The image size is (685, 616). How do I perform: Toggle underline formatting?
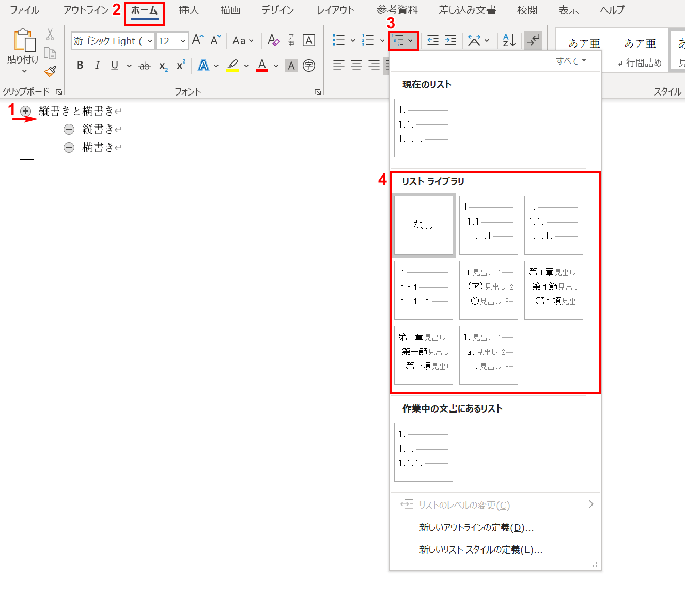pos(115,66)
